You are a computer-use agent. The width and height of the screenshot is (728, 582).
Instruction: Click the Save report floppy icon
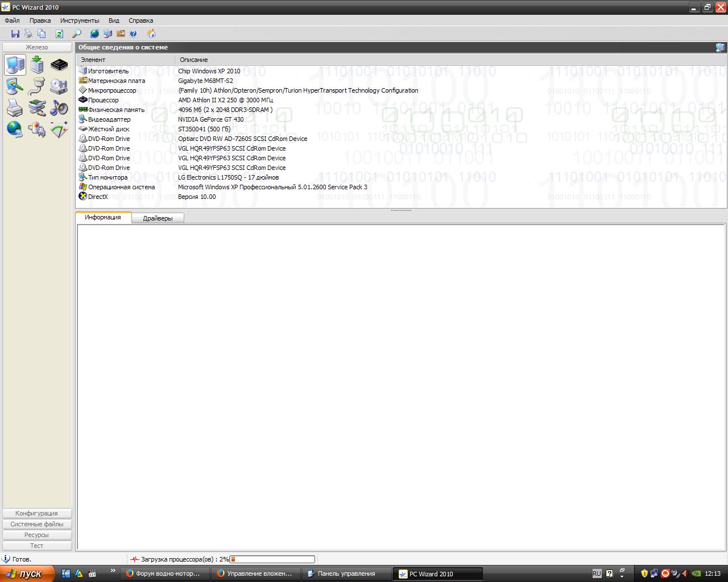point(15,34)
